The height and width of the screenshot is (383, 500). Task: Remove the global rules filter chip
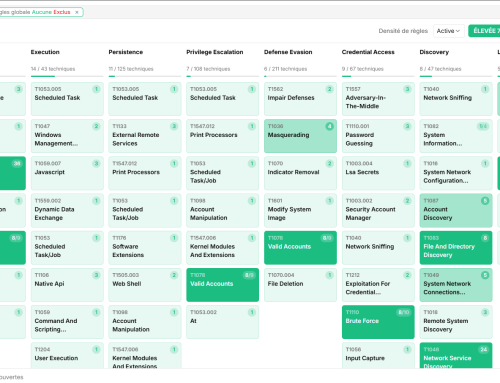pyautogui.click(x=77, y=12)
